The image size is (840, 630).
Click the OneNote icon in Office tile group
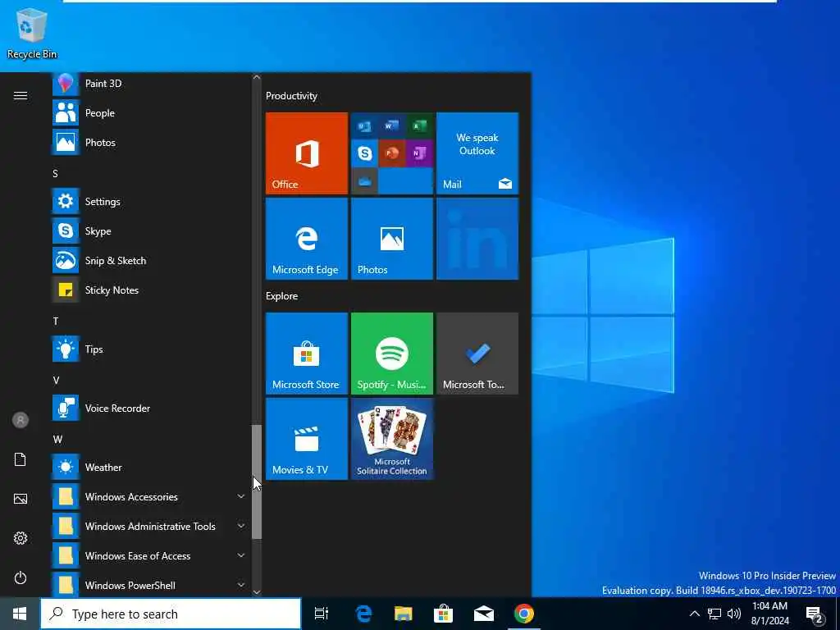click(419, 153)
